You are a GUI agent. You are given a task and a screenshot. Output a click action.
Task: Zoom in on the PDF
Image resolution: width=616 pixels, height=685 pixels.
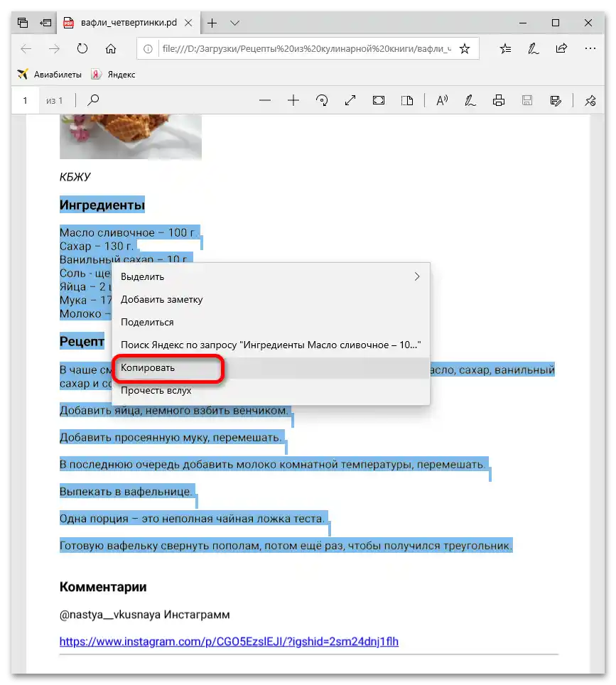click(x=293, y=100)
